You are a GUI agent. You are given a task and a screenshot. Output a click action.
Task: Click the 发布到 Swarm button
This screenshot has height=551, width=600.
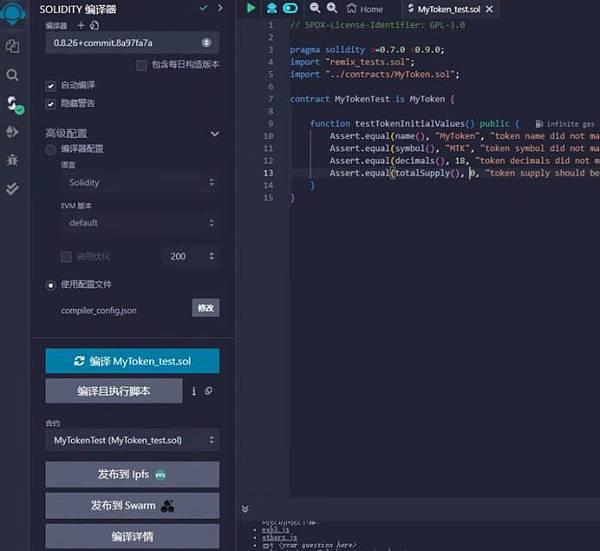pos(132,505)
